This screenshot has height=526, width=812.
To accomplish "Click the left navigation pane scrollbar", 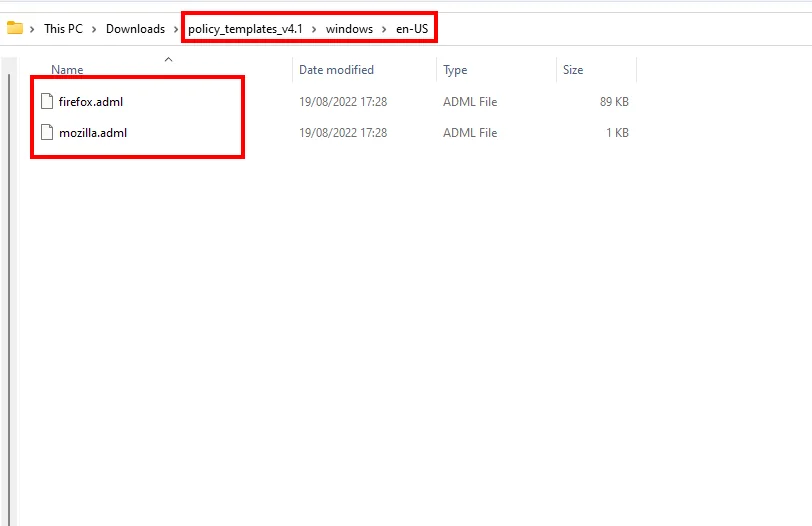I will [x=9, y=299].
